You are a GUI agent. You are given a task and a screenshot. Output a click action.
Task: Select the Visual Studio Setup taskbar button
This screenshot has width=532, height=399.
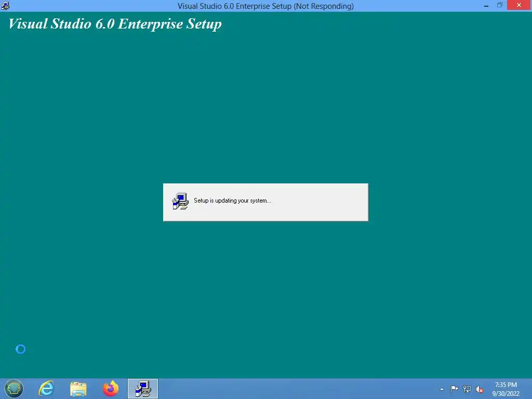143,389
